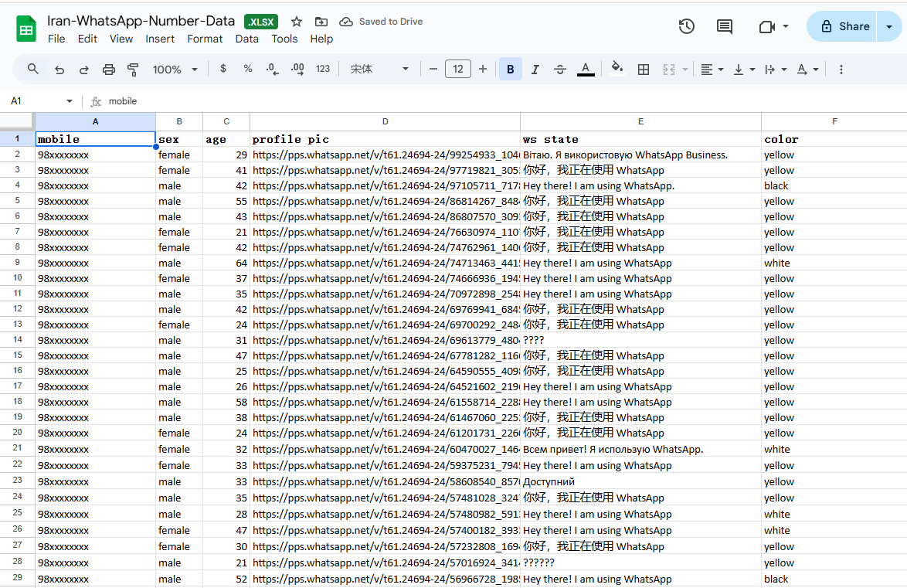Format as percent
The height and width of the screenshot is (588, 907).
click(x=248, y=69)
